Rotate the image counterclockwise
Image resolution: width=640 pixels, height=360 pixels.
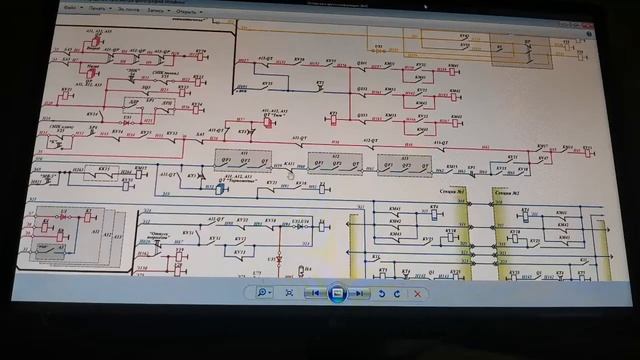coord(381,294)
